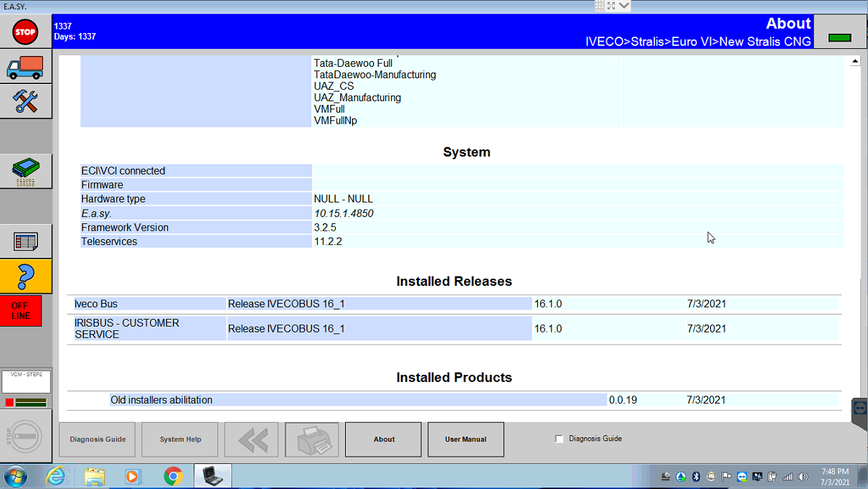This screenshot has width=868, height=489.
Task: Click the scrollbar up arrow
Action: click(855, 60)
